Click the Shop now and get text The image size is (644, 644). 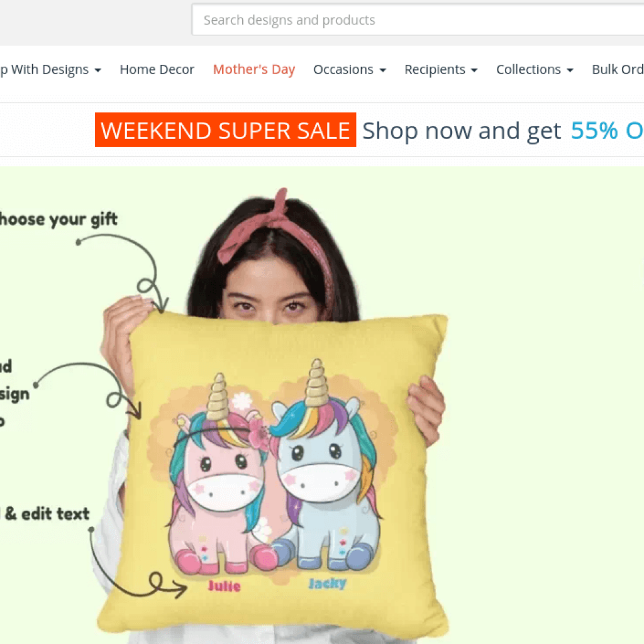tap(461, 131)
